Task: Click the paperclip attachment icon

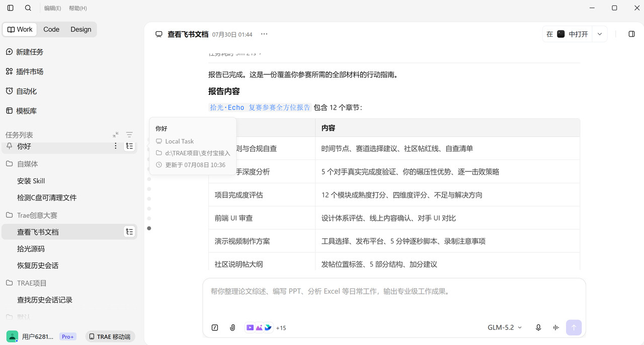Action: click(x=232, y=327)
